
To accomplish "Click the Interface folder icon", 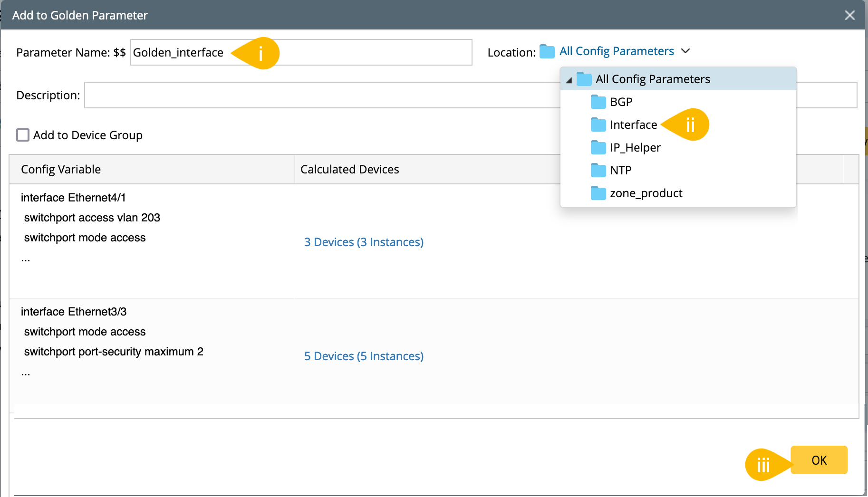I will (598, 124).
